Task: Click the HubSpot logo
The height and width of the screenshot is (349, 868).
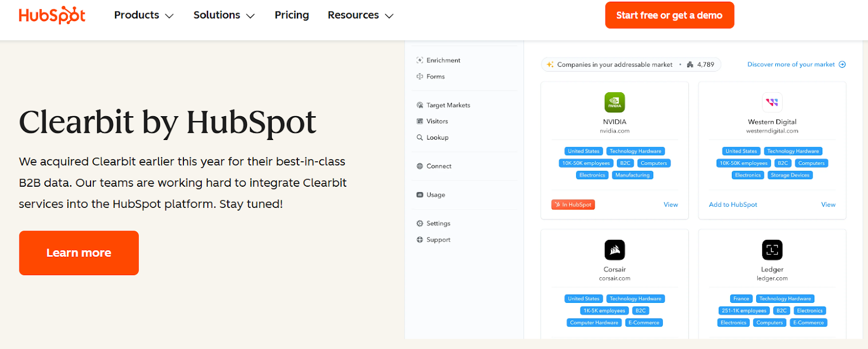Action: click(x=52, y=15)
